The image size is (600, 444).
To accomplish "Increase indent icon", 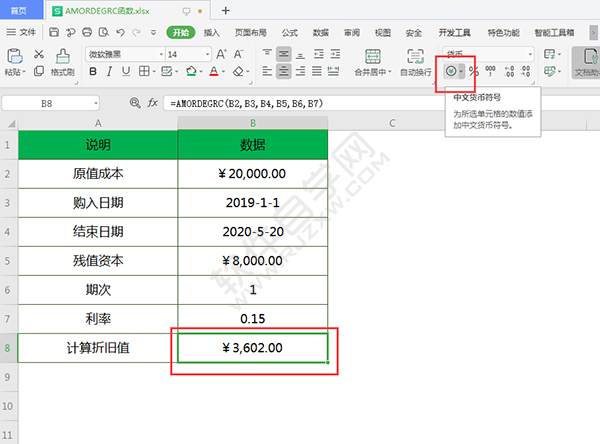I will pyautogui.click(x=335, y=54).
